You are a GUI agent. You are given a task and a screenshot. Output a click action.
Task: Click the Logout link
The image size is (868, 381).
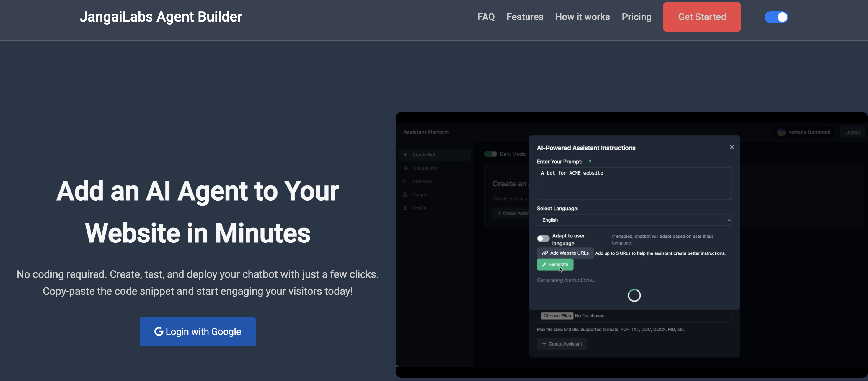point(852,132)
